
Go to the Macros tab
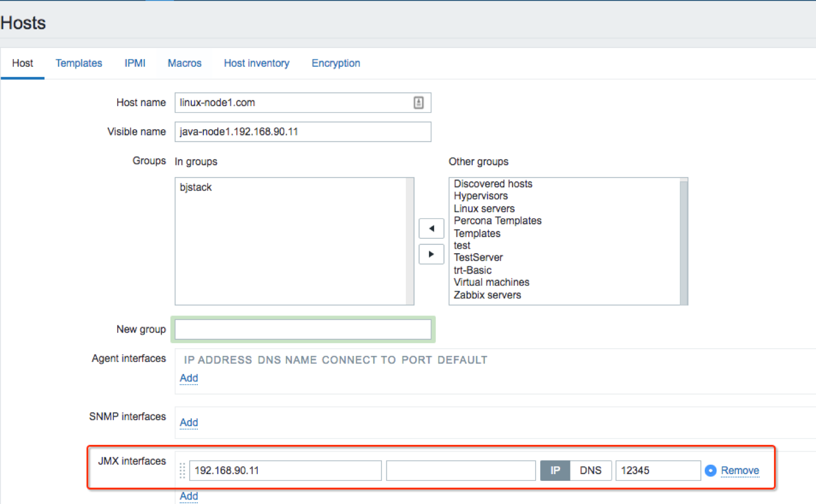[x=185, y=63]
